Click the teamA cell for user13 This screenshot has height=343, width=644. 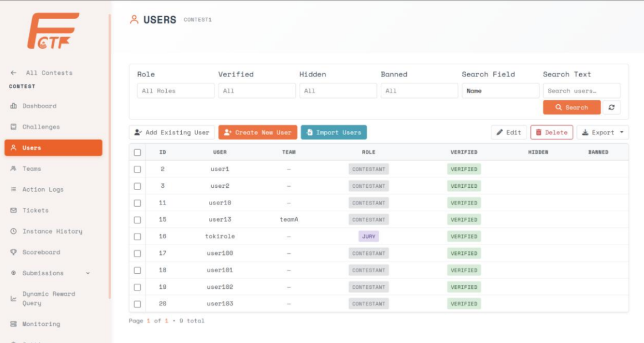click(x=289, y=220)
